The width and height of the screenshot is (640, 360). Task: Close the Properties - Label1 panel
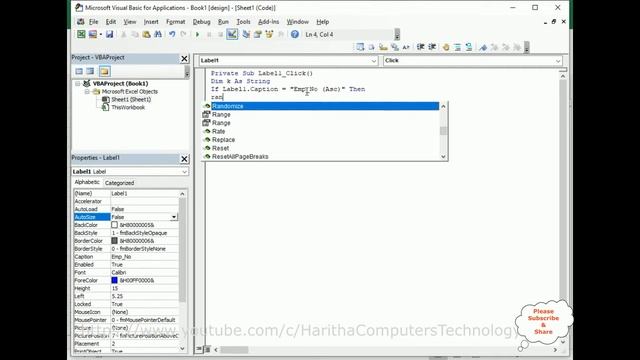tap(184, 159)
